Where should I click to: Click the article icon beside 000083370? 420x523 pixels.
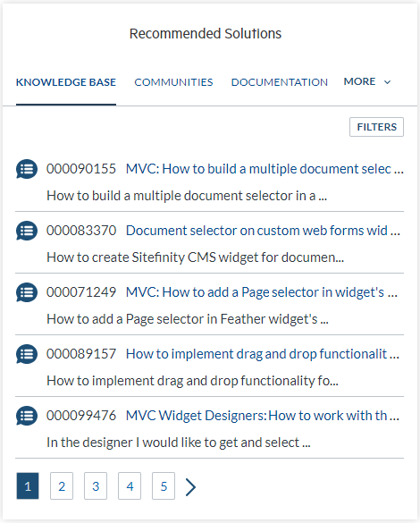tap(27, 231)
